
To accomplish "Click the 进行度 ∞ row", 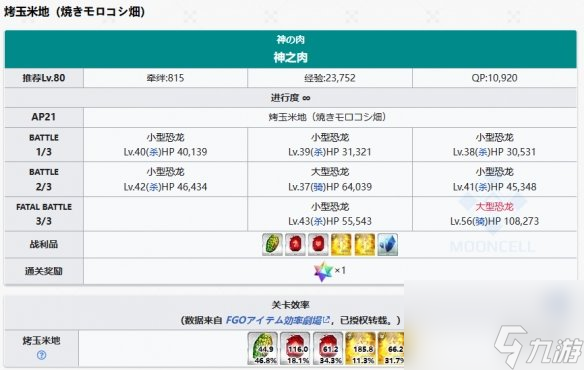I will tap(291, 98).
